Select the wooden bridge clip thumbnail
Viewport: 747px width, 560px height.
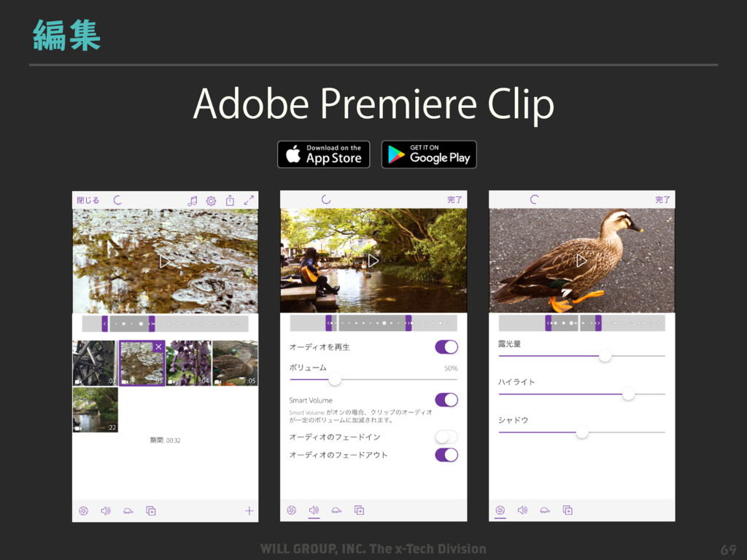[x=95, y=363]
